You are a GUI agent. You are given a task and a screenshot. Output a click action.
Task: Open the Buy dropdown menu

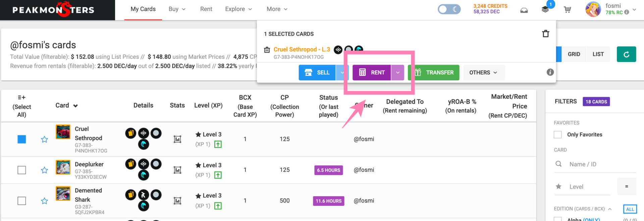(x=177, y=9)
